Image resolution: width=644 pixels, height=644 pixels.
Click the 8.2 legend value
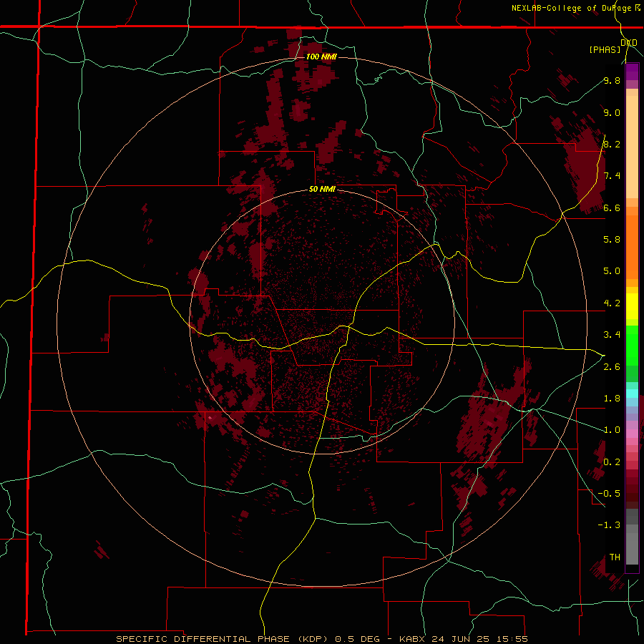[612, 144]
